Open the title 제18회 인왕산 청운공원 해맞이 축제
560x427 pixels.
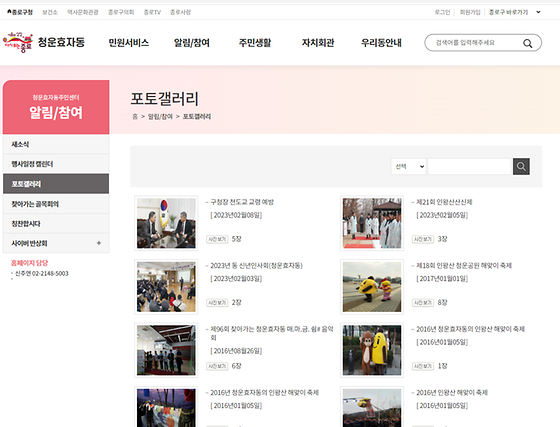tap(464, 266)
